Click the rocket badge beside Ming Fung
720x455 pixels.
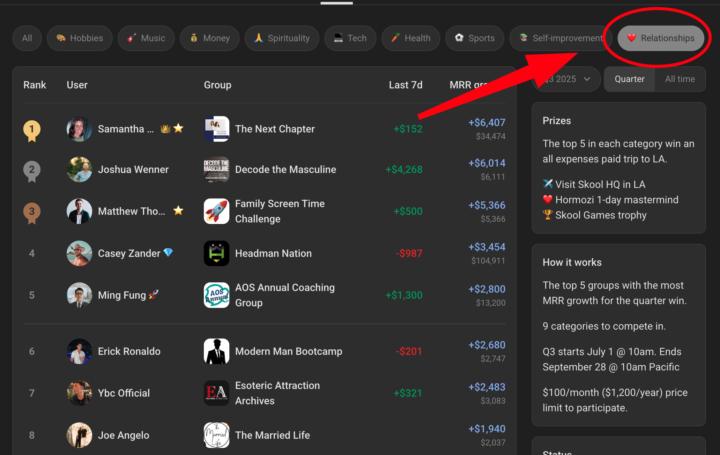tap(154, 295)
